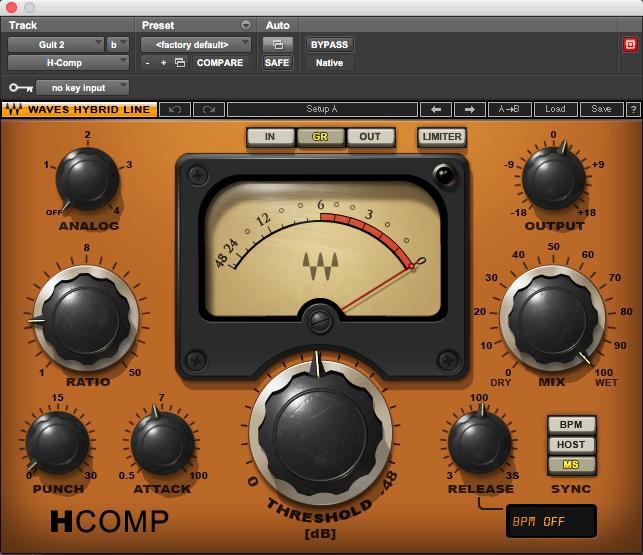Screen dimensions: 643x555
Task: Click the HCOMP logo text
Action: click(109, 521)
